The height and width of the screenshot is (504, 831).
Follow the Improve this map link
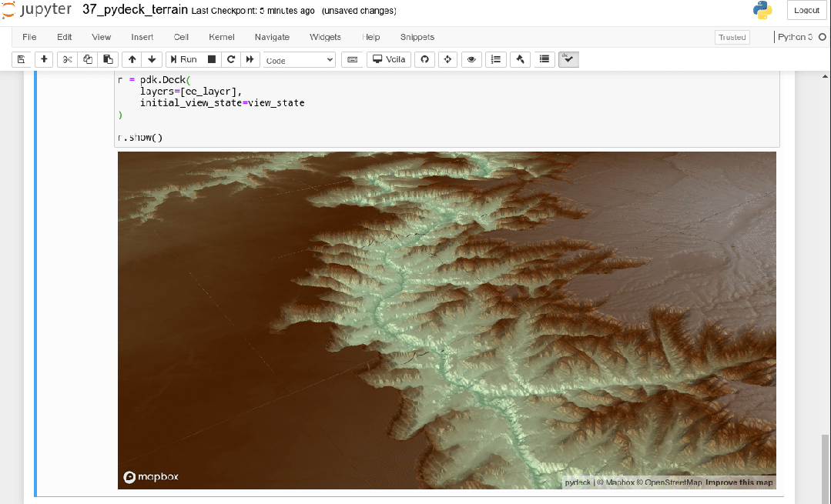pos(739,483)
